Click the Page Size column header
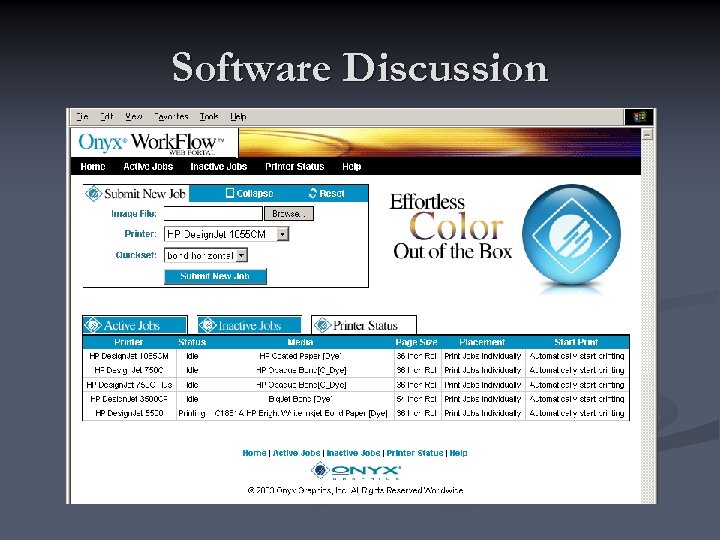 coord(416,342)
